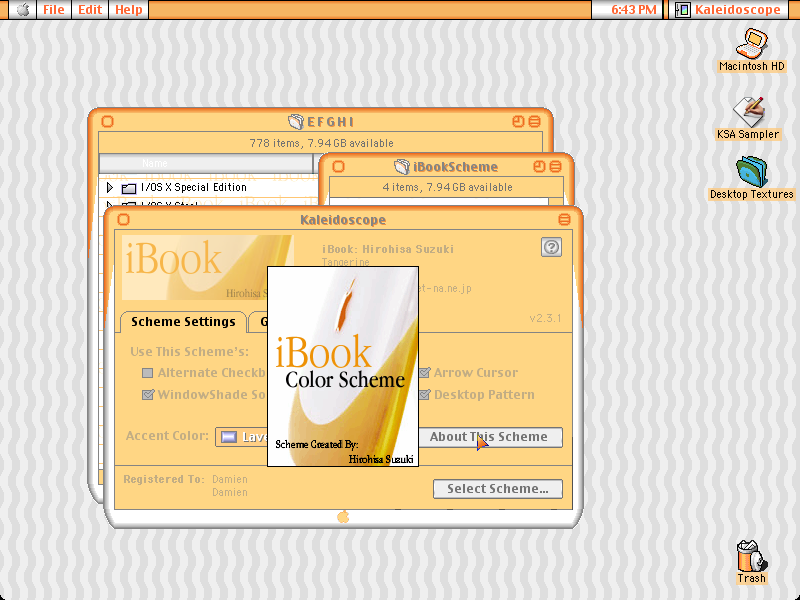This screenshot has height=600, width=800.
Task: Toggle the Alternate Checkboxes checkbox
Action: [147, 373]
